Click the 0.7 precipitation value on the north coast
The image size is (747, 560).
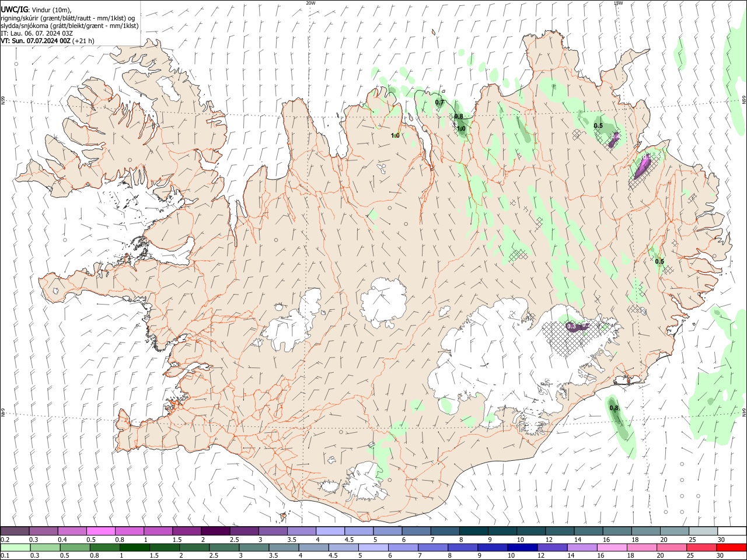[x=439, y=103]
